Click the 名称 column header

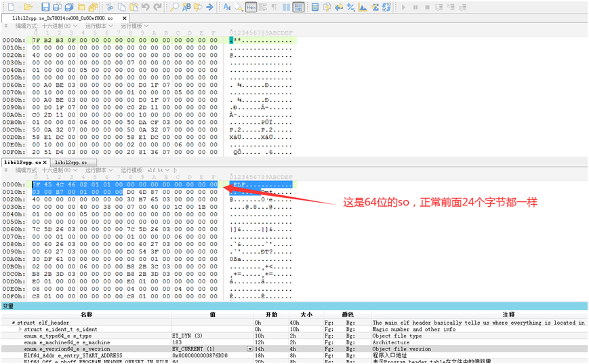tap(86, 315)
